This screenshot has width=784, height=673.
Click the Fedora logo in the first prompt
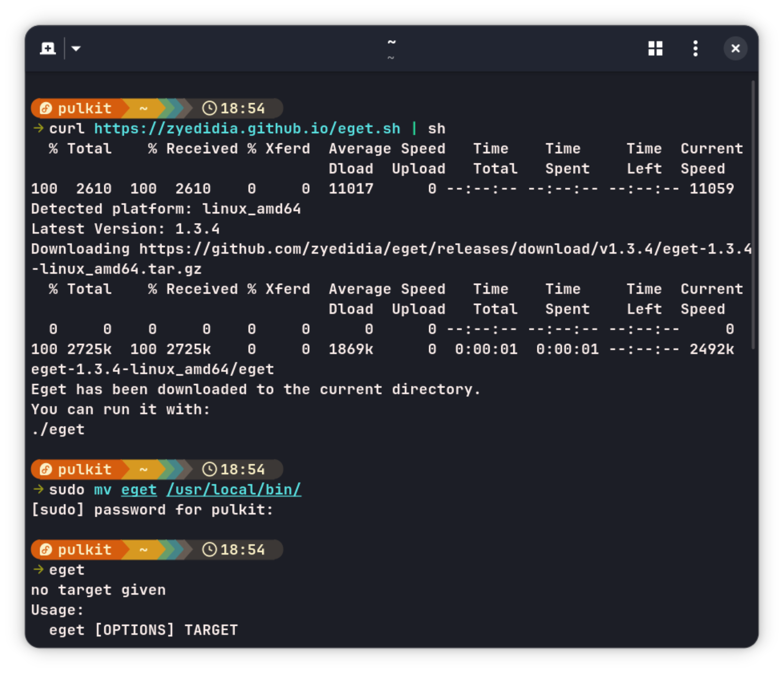point(46,108)
